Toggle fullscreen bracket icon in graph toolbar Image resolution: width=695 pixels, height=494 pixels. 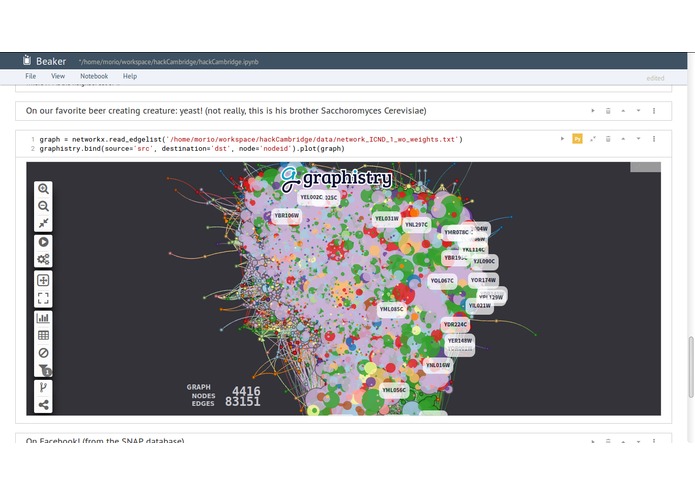click(43, 298)
